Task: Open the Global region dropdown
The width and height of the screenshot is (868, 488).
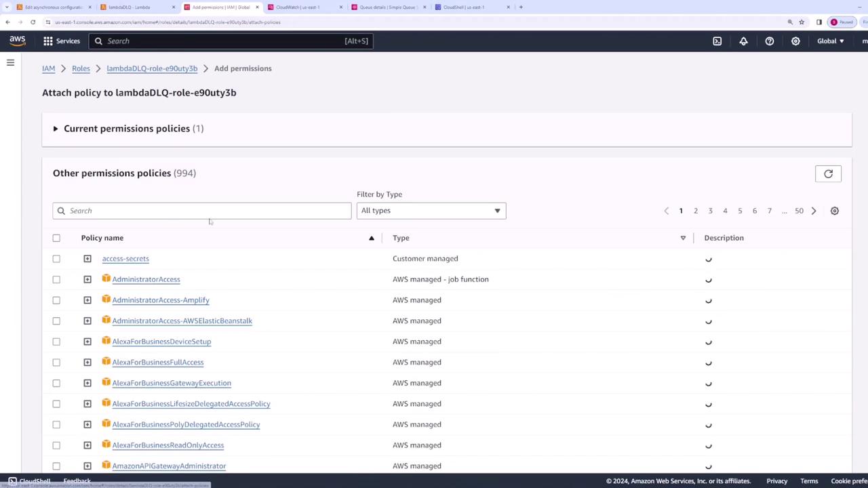Action: [x=831, y=41]
